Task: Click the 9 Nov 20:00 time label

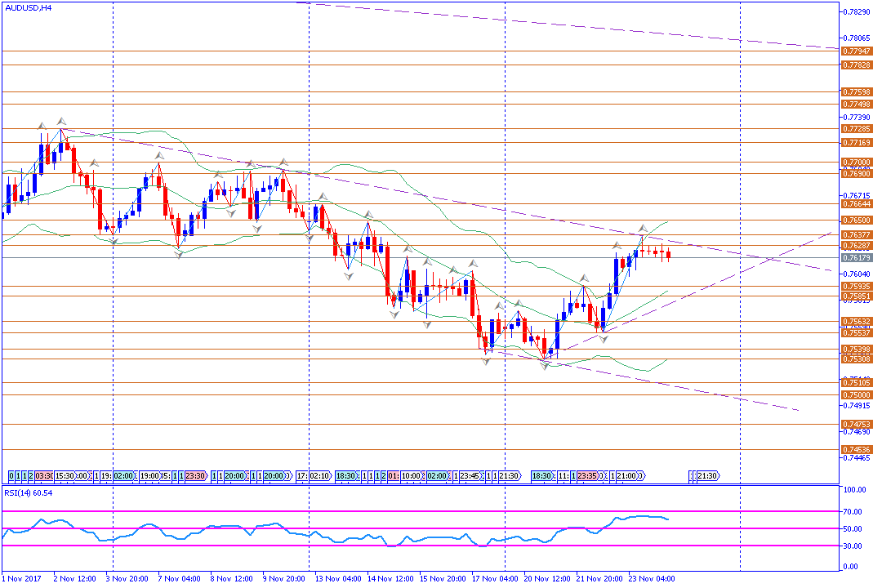Action: pyautogui.click(x=284, y=579)
